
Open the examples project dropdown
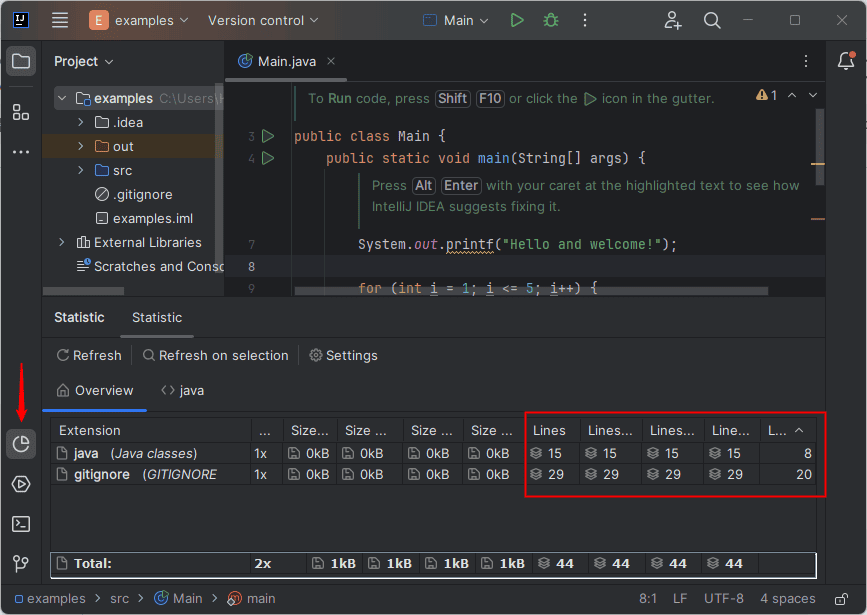click(139, 20)
